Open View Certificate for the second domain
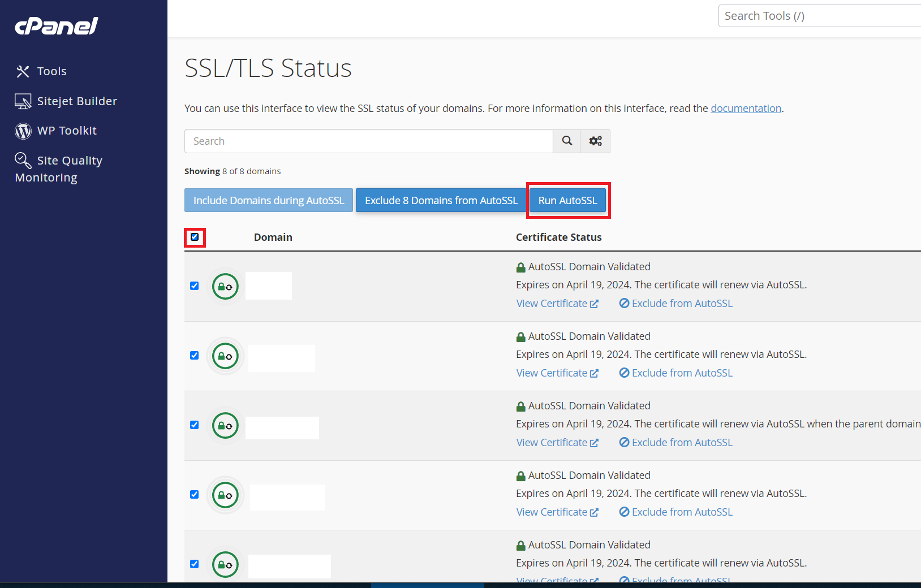921x588 pixels. [x=557, y=373]
